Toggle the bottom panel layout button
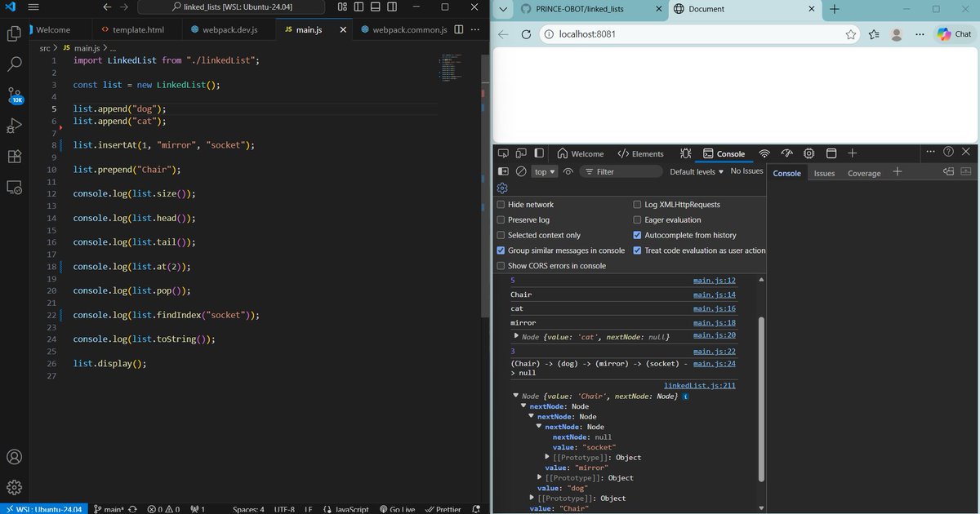 click(x=375, y=7)
